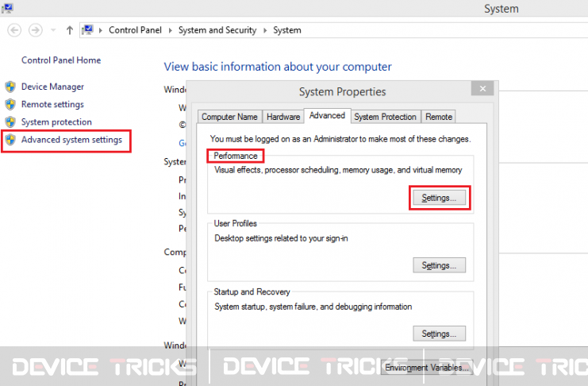
Task: Open Control Panel Home link
Action: [x=61, y=60]
